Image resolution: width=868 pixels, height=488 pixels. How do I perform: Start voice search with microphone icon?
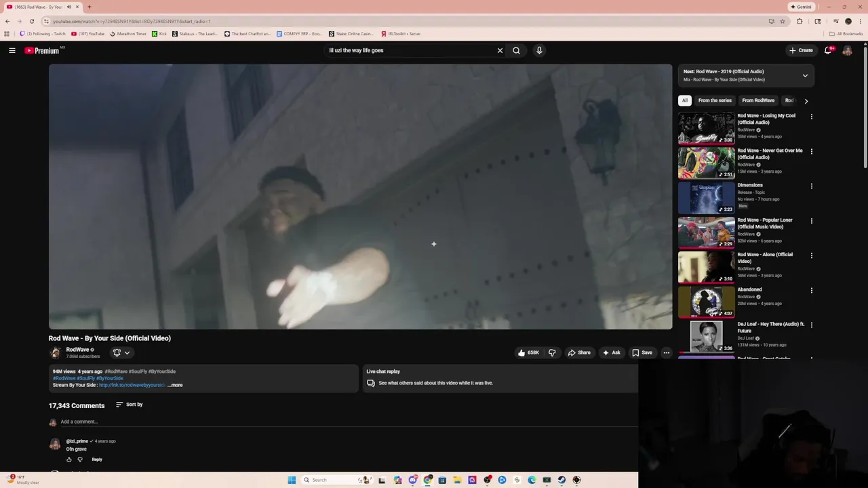click(539, 50)
